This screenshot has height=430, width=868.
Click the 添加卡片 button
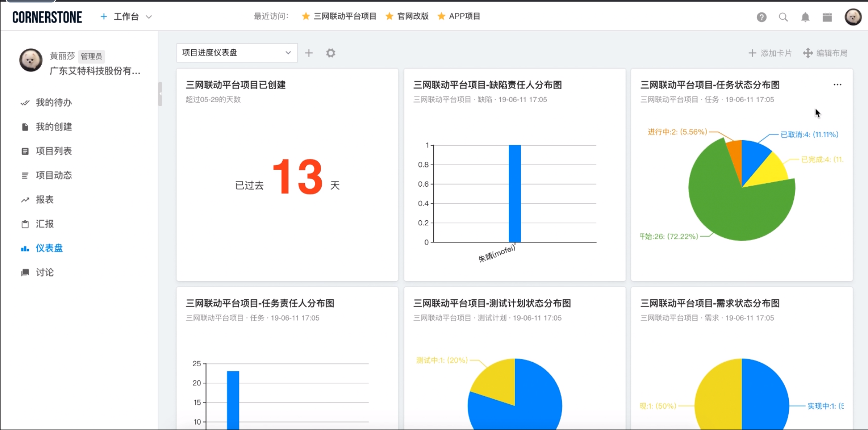click(770, 53)
